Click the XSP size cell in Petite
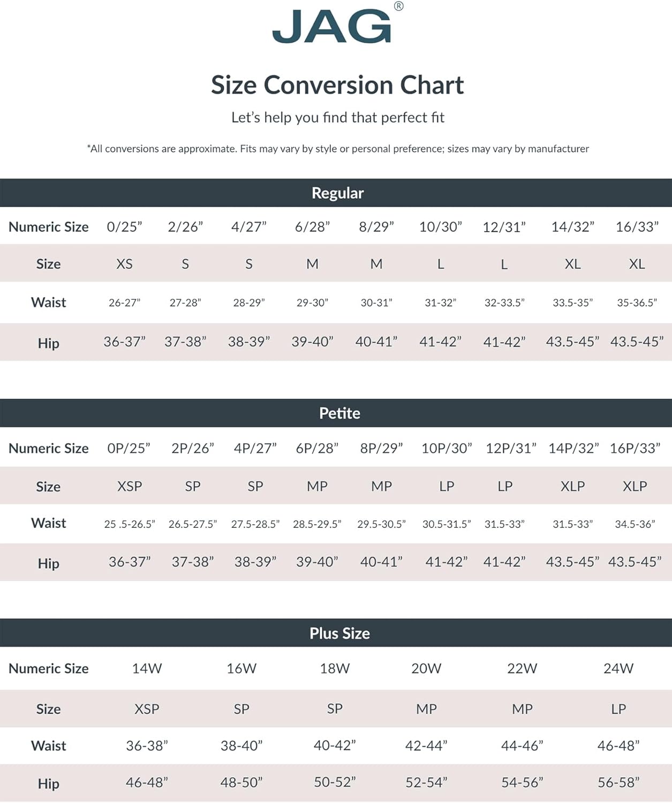This screenshot has height=803, width=672. click(x=130, y=486)
